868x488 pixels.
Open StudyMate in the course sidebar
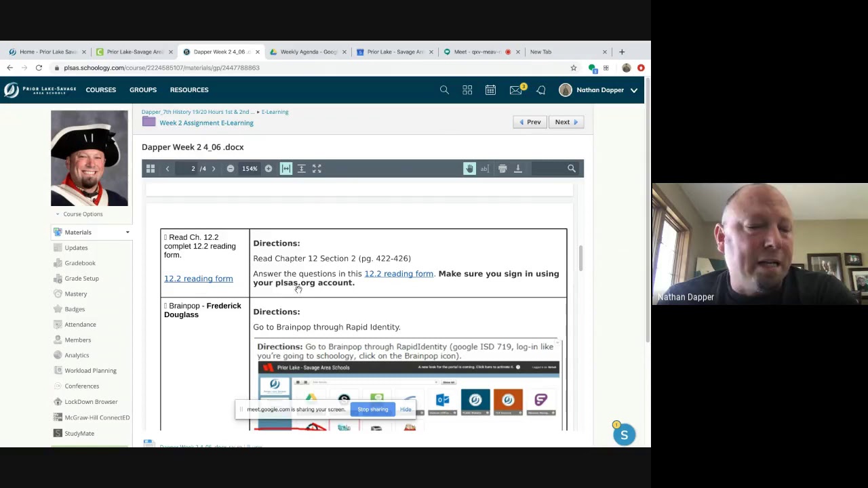(x=79, y=434)
